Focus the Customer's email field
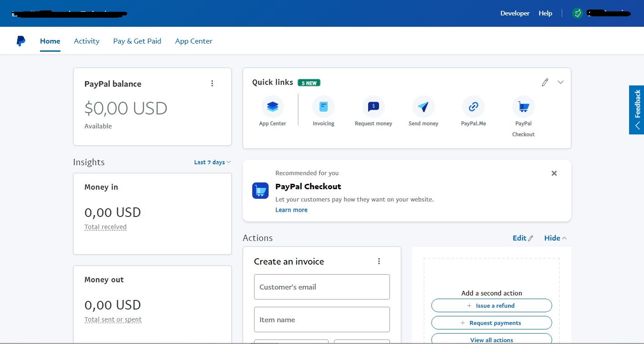 tap(322, 287)
